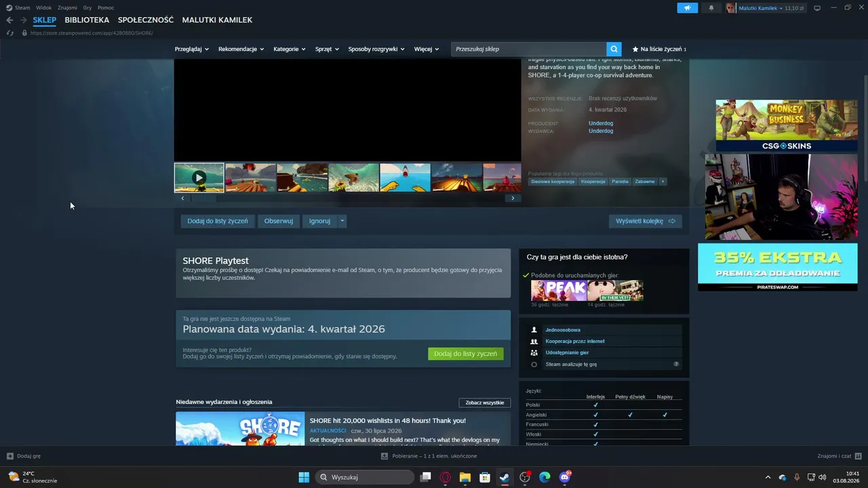This screenshot has height=488, width=868.
Task: Click the magnifier search button
Action: (614, 49)
